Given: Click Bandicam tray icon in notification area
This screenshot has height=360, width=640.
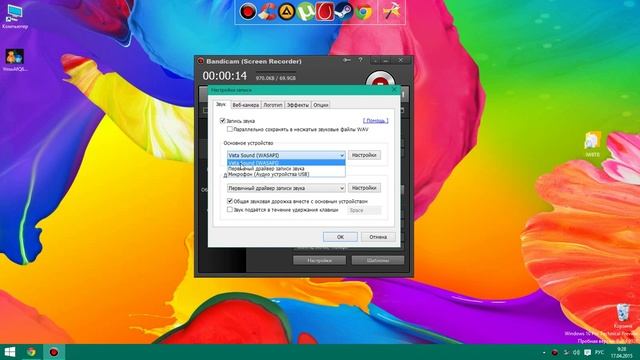Looking at the screenshot, I should coord(555,352).
